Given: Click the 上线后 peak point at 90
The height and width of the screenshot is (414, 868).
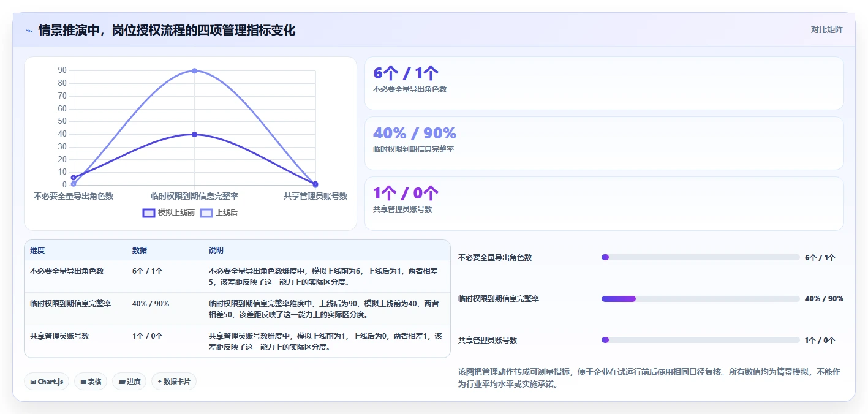Looking at the screenshot, I should (x=194, y=71).
